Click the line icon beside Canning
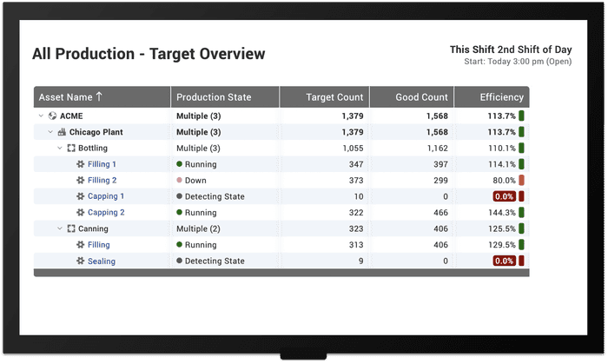The height and width of the screenshot is (364, 608). click(71, 228)
